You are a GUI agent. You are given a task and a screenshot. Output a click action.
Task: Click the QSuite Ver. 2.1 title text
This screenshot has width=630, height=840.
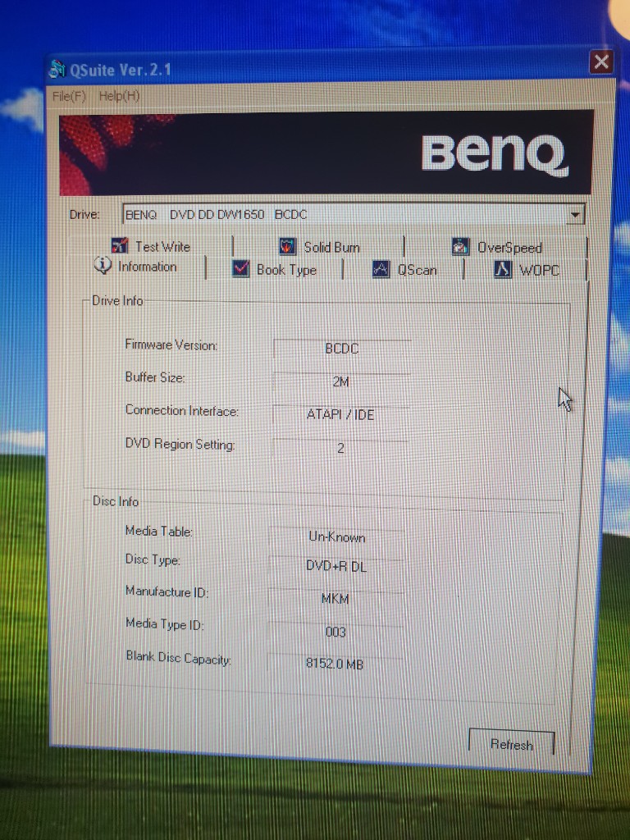point(121,70)
